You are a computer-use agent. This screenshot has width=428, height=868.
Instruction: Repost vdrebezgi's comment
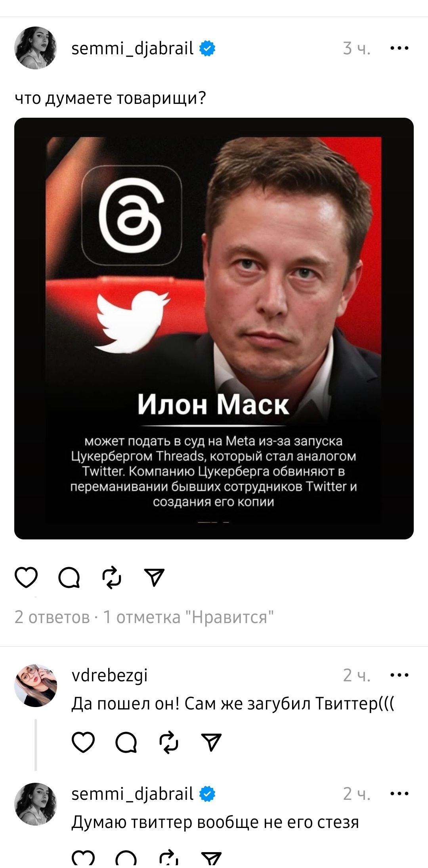tap(169, 742)
